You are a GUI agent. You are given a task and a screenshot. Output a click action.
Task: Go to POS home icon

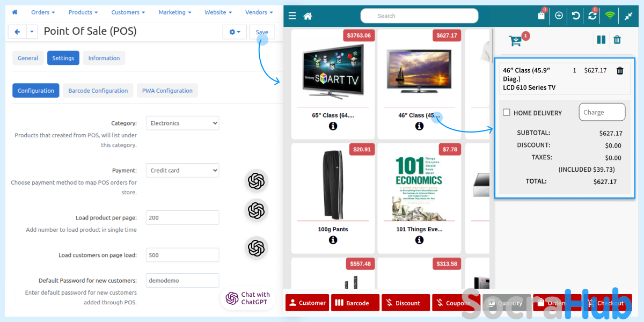tap(308, 16)
